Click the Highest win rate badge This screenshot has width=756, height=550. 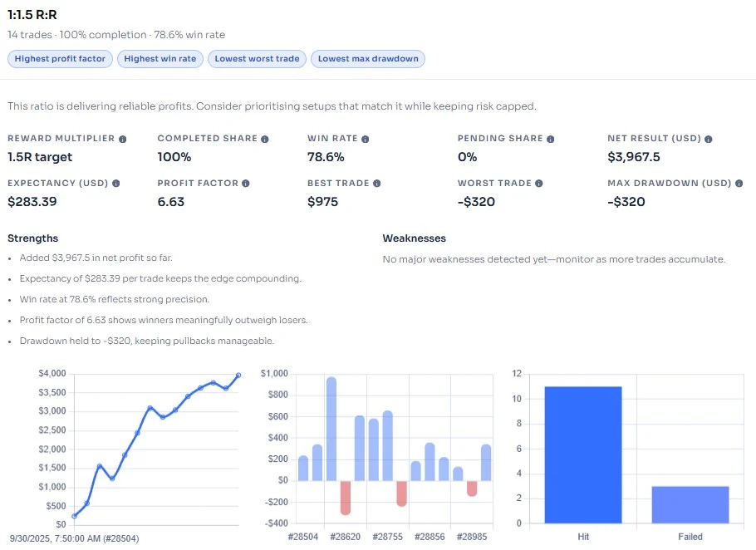(x=161, y=59)
